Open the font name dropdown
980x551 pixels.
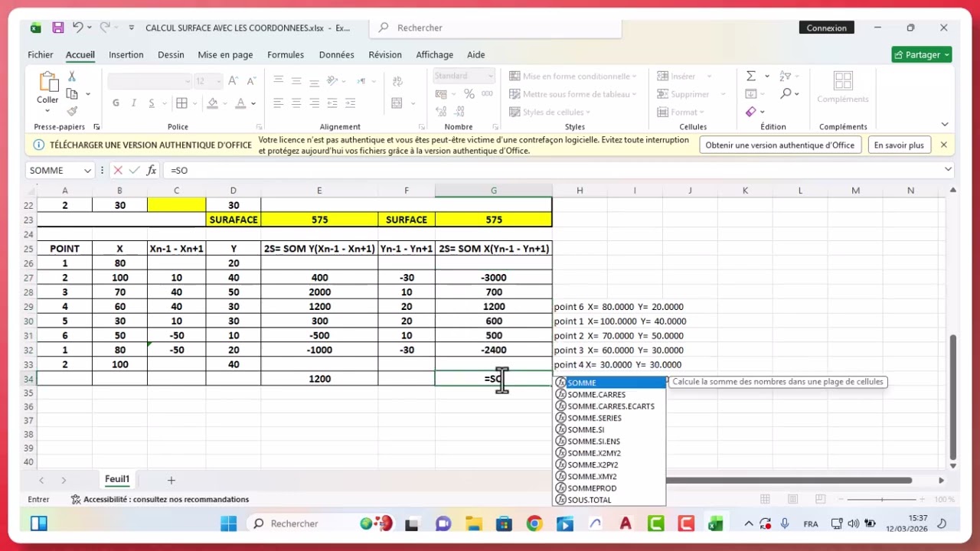point(188,80)
